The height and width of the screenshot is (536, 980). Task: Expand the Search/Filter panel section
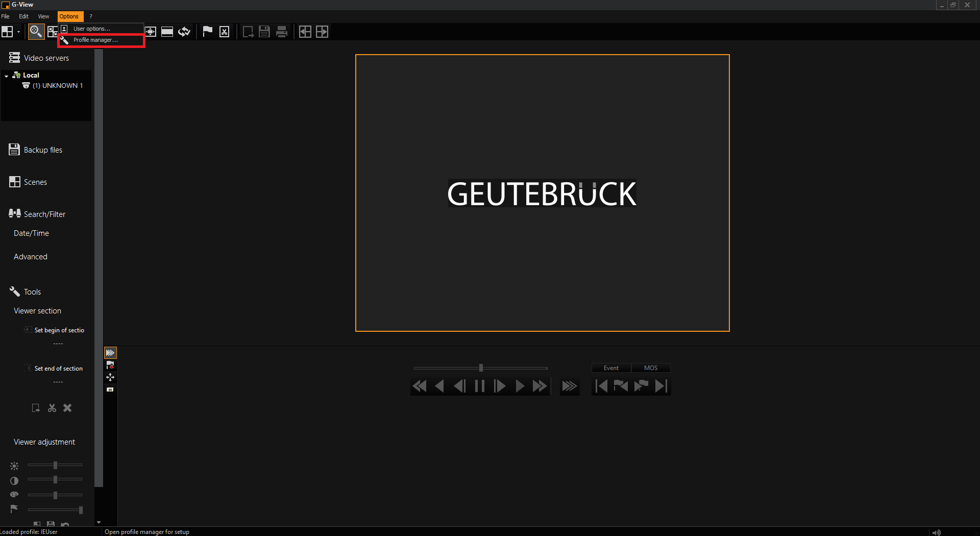pos(44,214)
